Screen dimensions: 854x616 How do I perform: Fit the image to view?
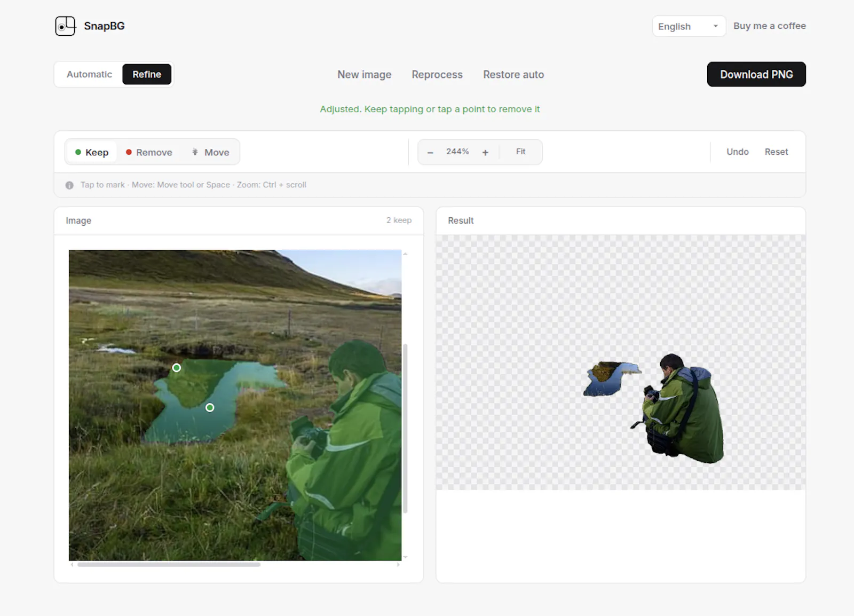coord(520,152)
